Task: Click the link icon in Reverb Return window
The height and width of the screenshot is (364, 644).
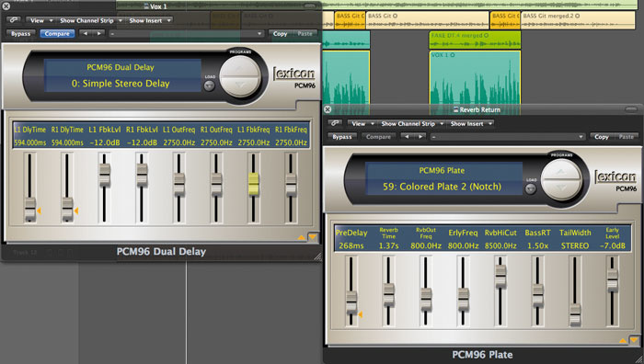Action: click(x=335, y=123)
